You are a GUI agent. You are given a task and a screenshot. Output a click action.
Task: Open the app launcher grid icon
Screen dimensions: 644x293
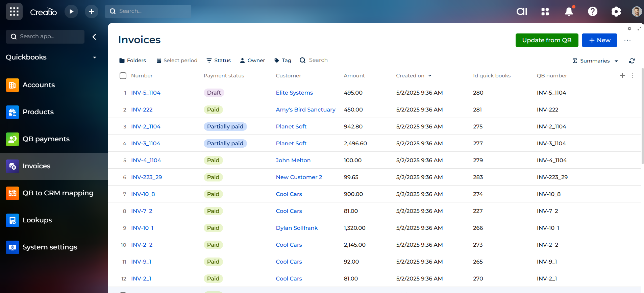pos(14,11)
